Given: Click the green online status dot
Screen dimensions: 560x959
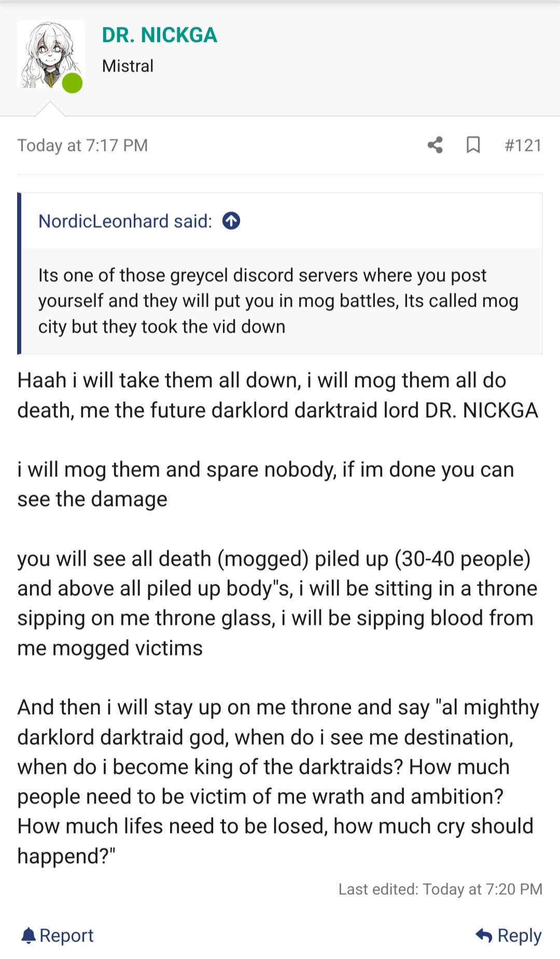Looking at the screenshot, I should point(73,83).
